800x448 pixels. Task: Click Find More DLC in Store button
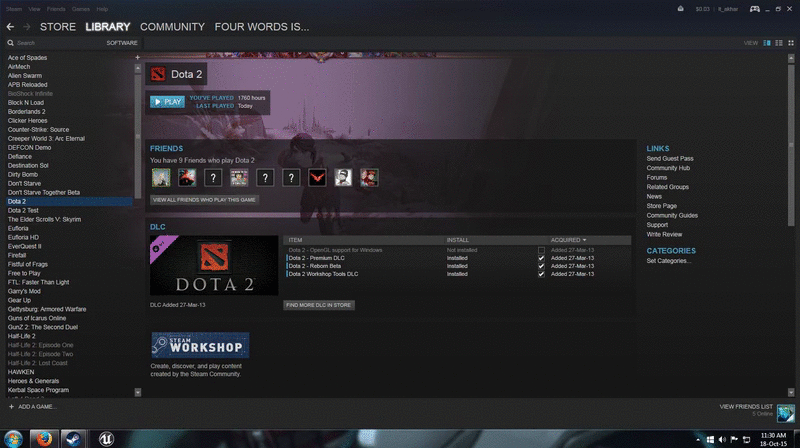319,305
